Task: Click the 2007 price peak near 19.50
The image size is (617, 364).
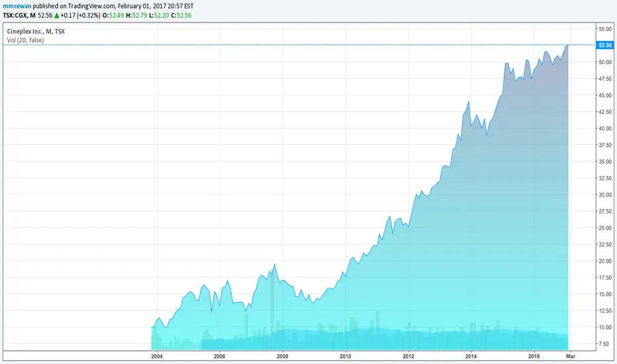Action: click(x=274, y=265)
